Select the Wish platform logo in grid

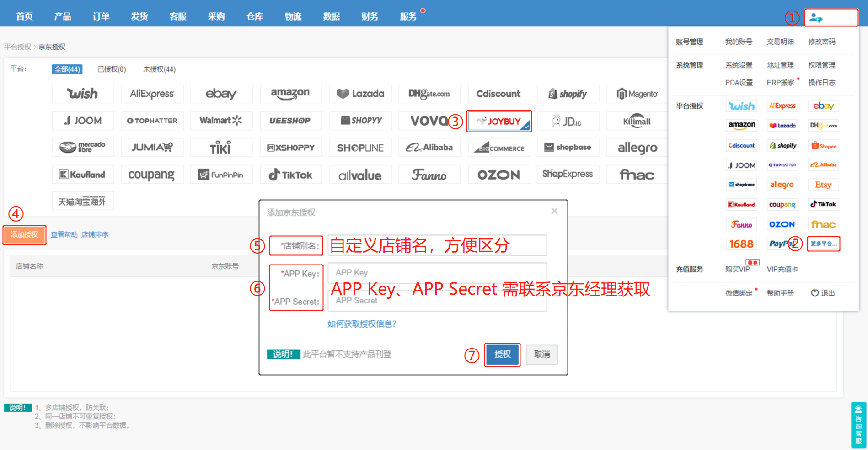[83, 94]
